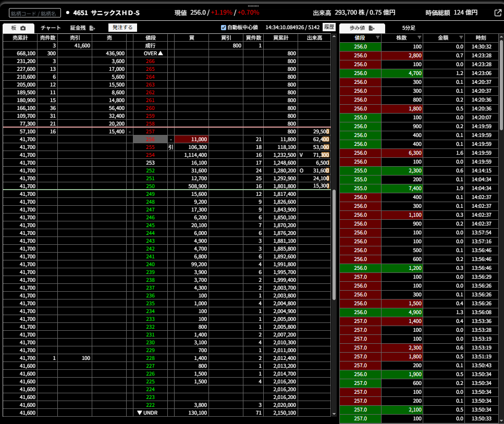The image size is (504, 424).
Task: Click the 4651 サニックスHD-S stock name
Action: pyautogui.click(x=106, y=13)
